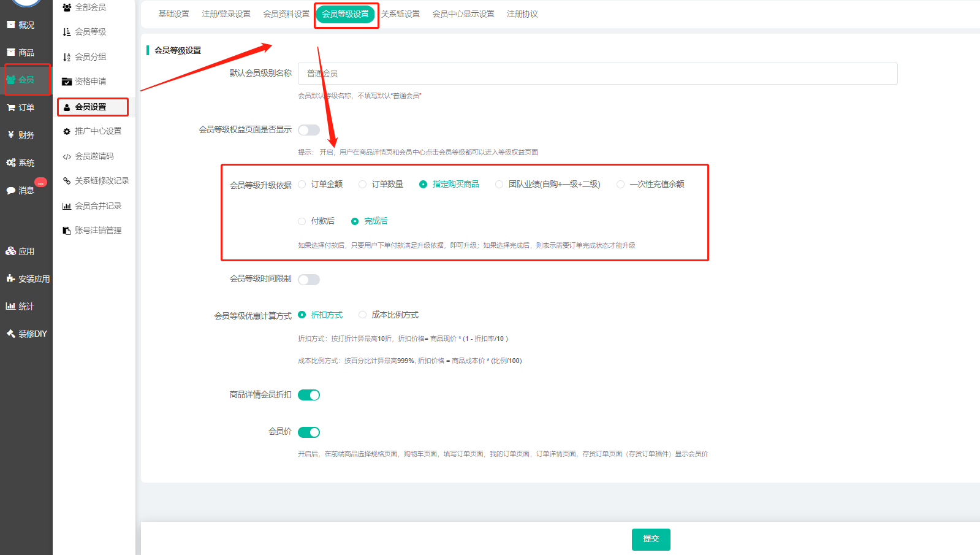Image resolution: width=980 pixels, height=555 pixels.
Task: Select the 指定购买商品 radio option
Action: point(423,184)
